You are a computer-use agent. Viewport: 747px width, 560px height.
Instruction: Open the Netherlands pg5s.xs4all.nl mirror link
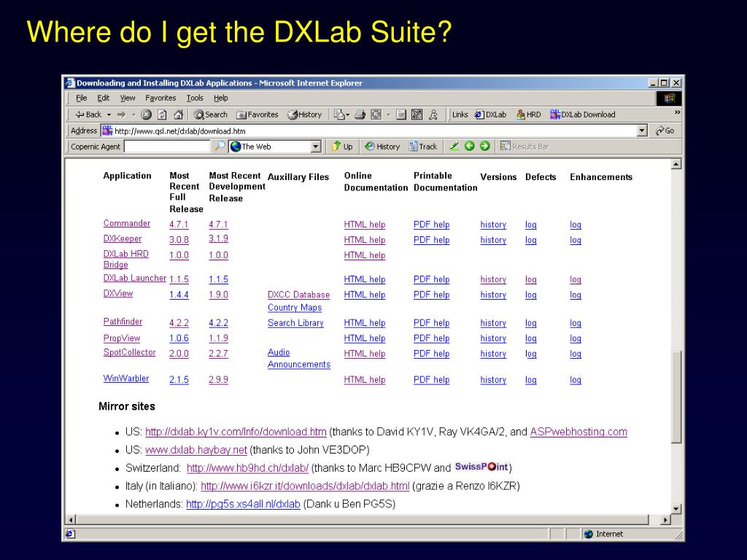coord(243,505)
